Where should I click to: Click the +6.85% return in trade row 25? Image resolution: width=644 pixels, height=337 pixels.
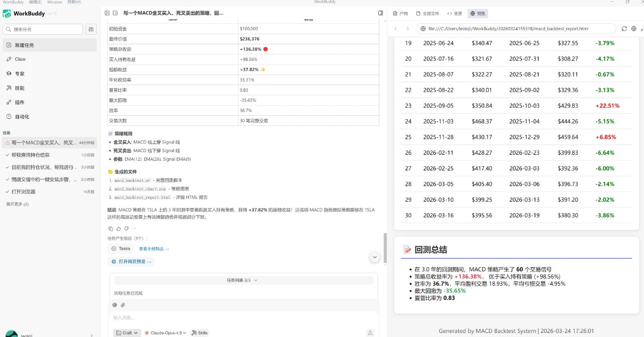[x=606, y=137]
